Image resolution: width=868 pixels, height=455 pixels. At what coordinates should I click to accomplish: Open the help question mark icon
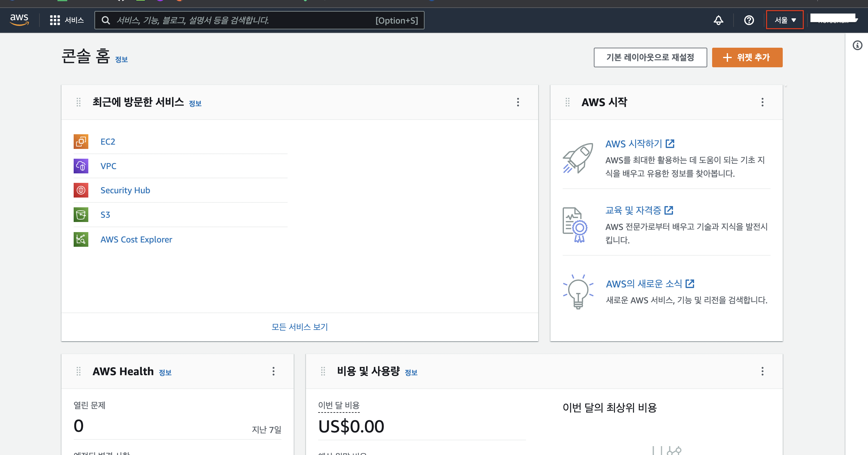(x=749, y=20)
